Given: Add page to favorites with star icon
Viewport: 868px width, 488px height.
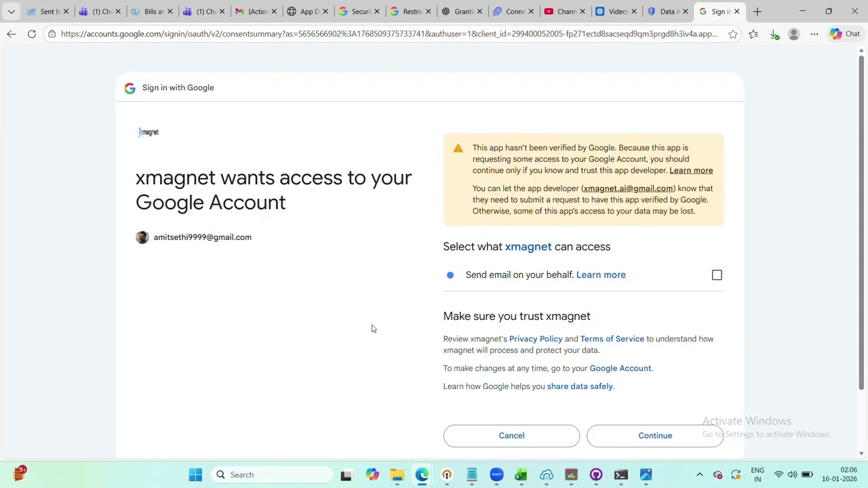Looking at the screenshot, I should tap(733, 34).
